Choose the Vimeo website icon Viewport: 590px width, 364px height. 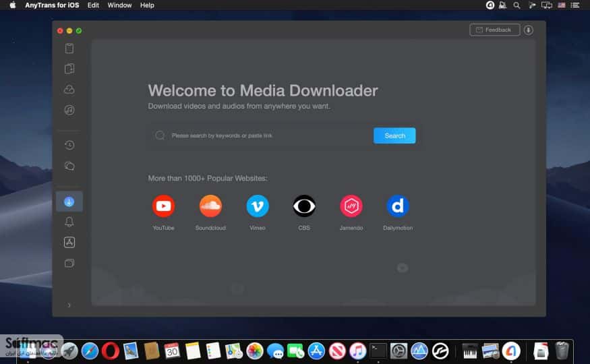258,206
